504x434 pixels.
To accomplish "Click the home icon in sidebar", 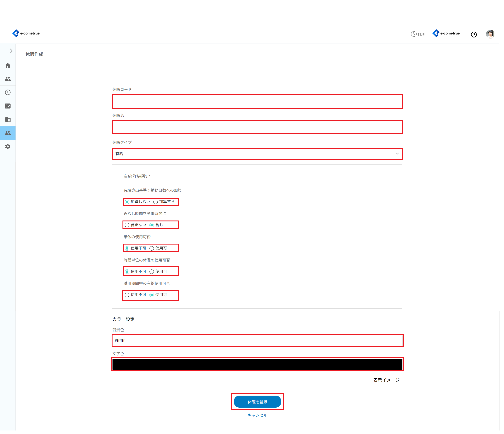I will pos(8,66).
